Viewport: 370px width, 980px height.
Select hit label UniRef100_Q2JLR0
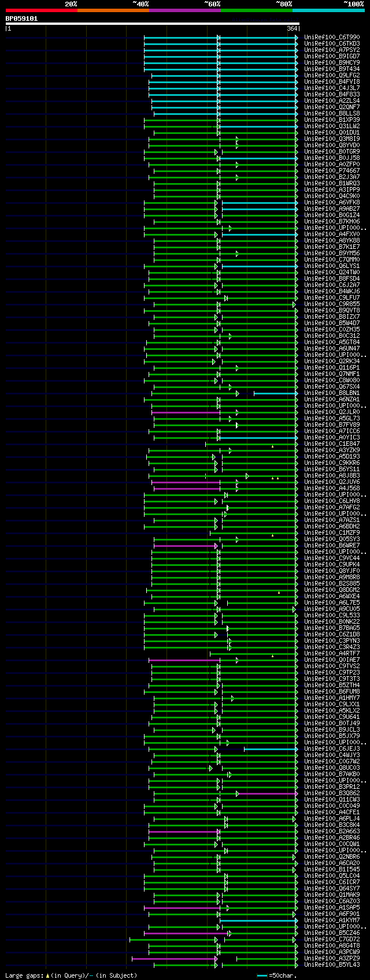point(332,412)
